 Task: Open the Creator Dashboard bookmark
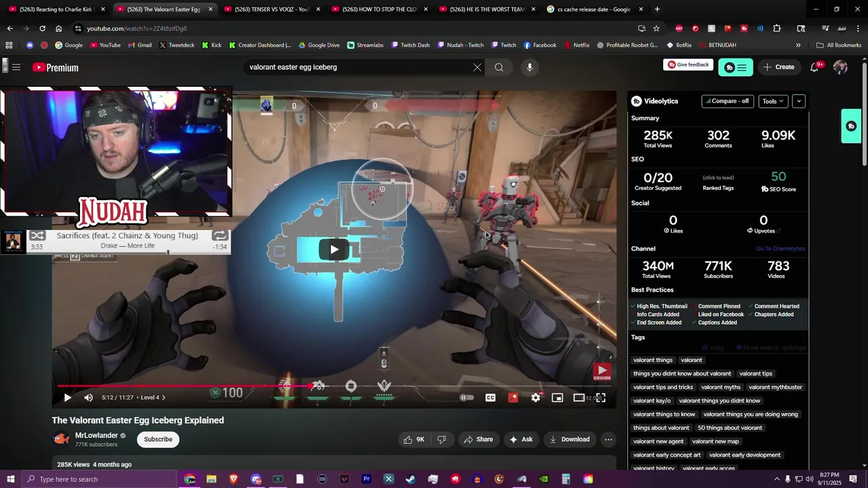(x=260, y=45)
